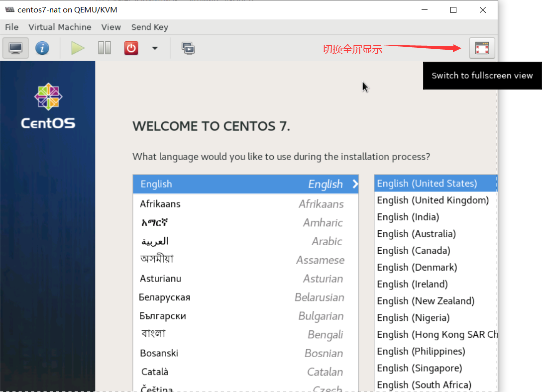Open the View menu
The width and height of the screenshot is (544, 392).
click(x=111, y=27)
